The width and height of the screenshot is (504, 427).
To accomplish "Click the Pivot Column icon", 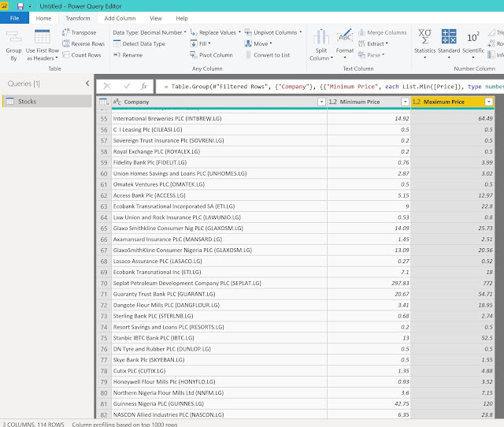I will (x=194, y=55).
